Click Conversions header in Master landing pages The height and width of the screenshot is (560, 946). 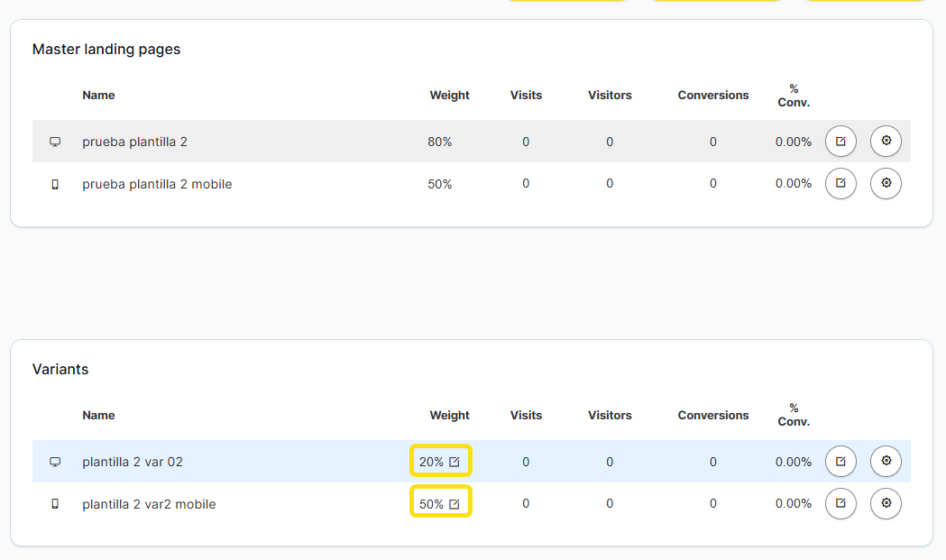(713, 96)
